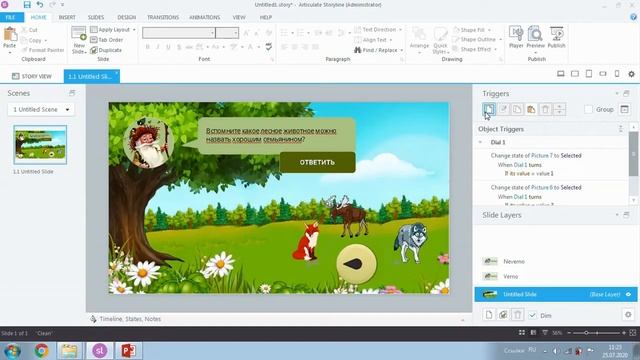Screen dimensions: 640x360
Task: Switch to the SLIDES ribbon tab
Action: pyautogui.click(x=96, y=17)
